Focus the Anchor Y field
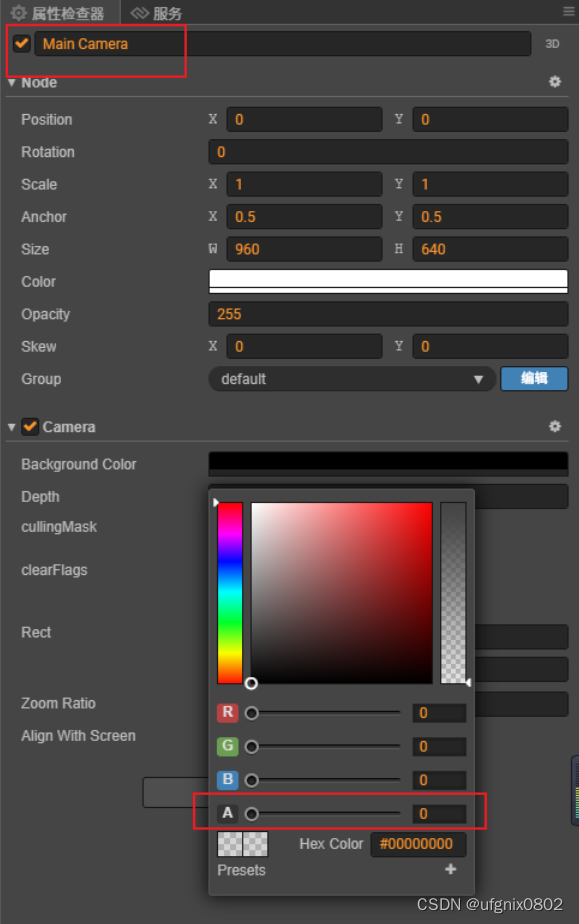Screen dimensions: 579x924 [490, 217]
